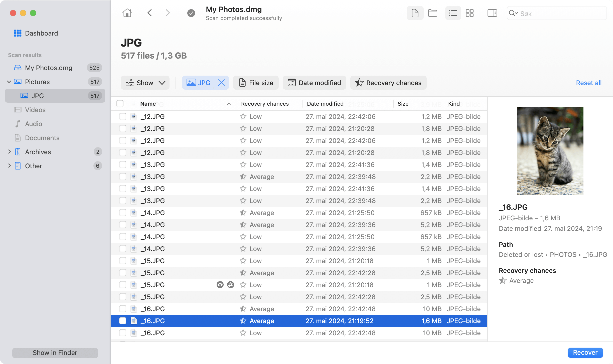The image size is (613, 364).
Task: Click the search icon in toolbar
Action: coord(513,13)
